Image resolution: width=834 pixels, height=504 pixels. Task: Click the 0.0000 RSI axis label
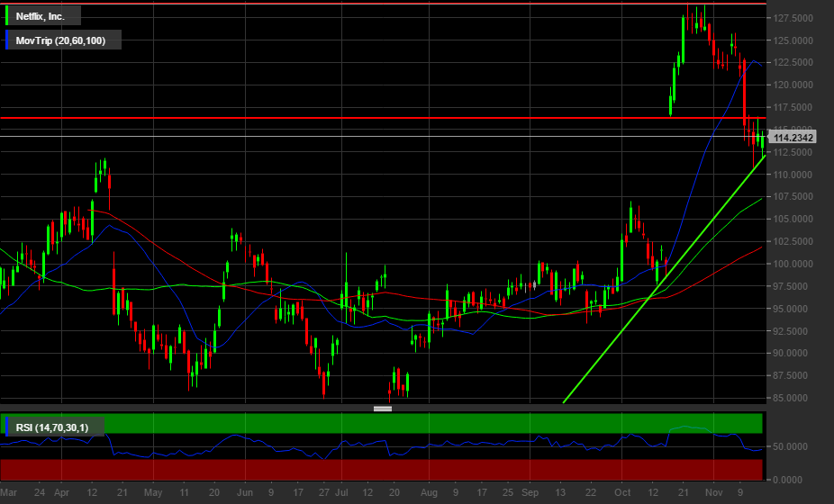pyautogui.click(x=787, y=480)
